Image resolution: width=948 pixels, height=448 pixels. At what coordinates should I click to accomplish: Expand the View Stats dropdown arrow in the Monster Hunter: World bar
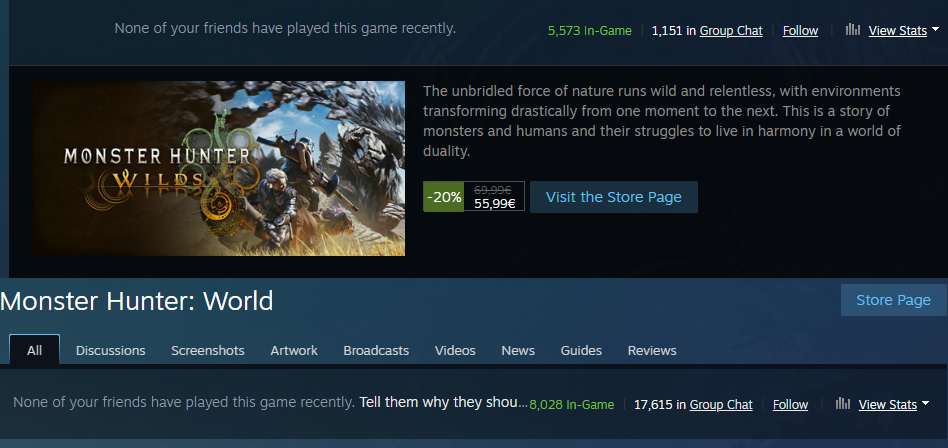click(x=925, y=403)
